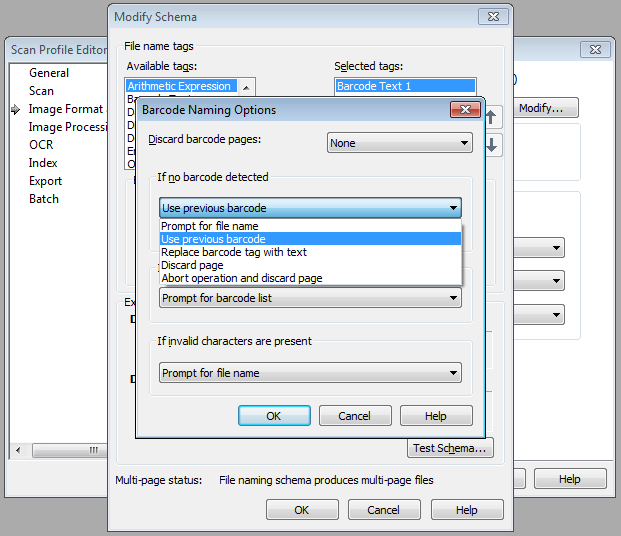Open Batch section in Scan Profile Editor

[44, 198]
